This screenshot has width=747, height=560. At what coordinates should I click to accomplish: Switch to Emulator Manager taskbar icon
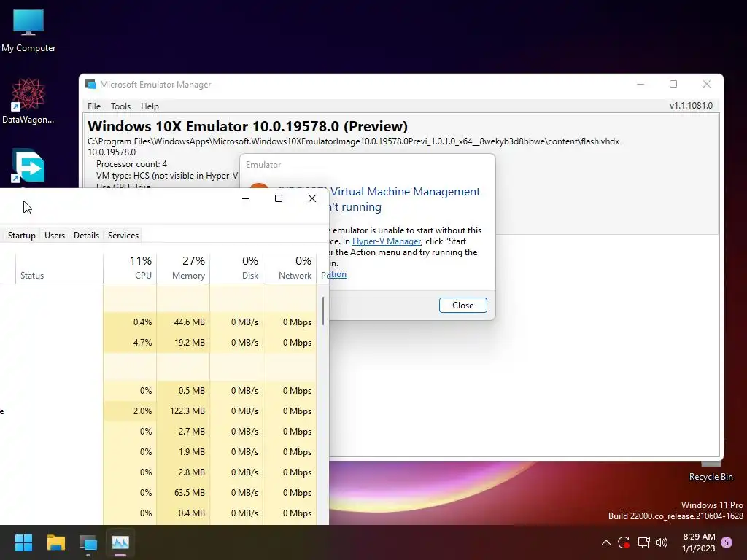tap(88, 542)
